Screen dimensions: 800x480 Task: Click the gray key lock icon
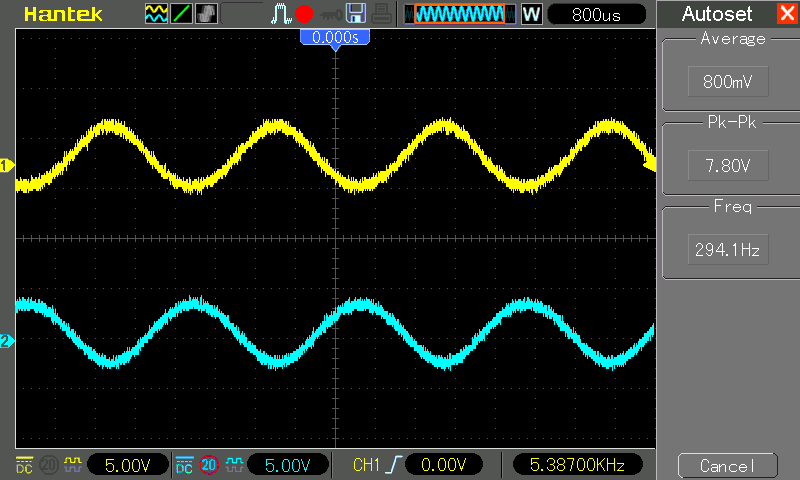[331, 15]
